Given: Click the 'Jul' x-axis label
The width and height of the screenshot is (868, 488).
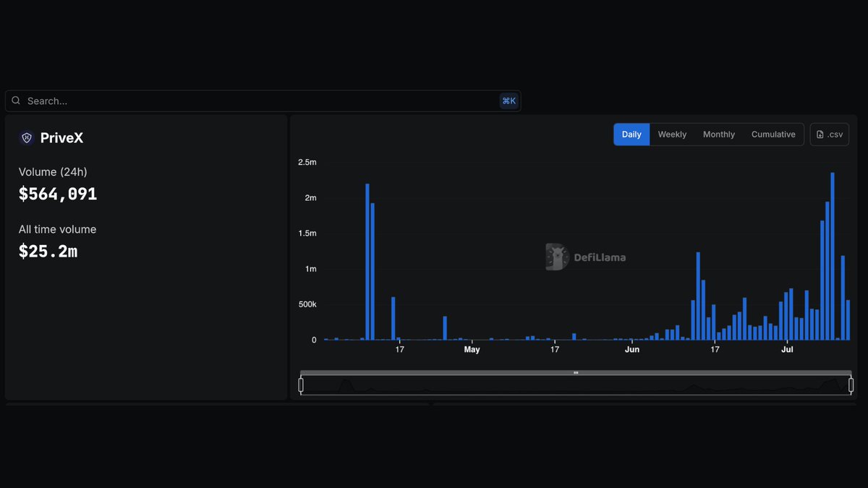Looking at the screenshot, I should point(787,350).
